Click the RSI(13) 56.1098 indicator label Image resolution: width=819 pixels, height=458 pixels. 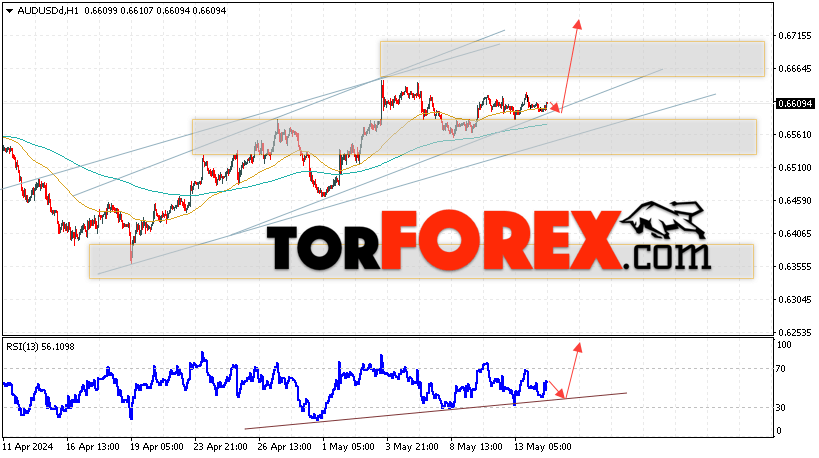40,347
